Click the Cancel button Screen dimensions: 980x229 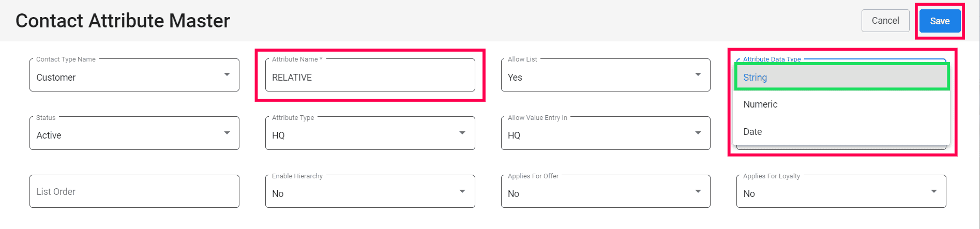coord(885,21)
